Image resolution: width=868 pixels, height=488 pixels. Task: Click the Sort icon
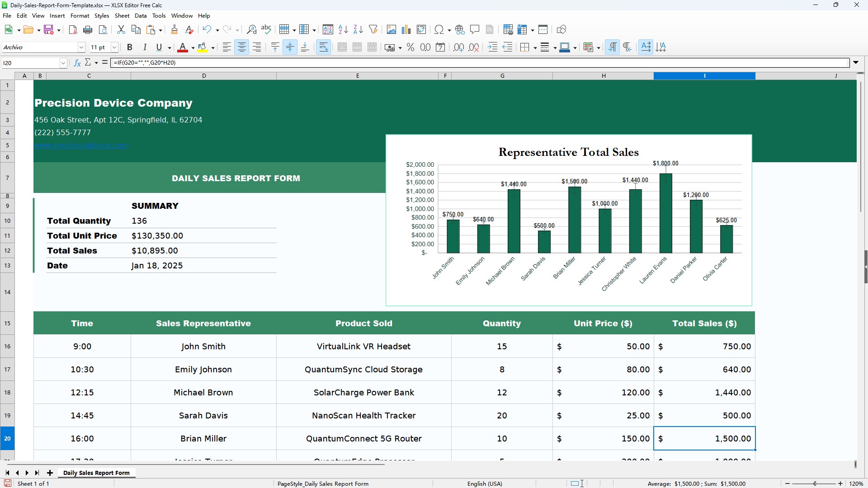328,30
